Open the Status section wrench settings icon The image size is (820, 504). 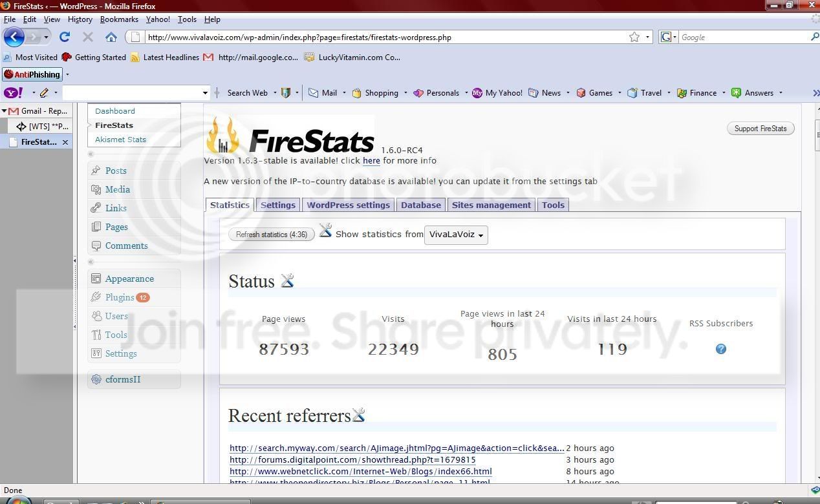click(287, 280)
